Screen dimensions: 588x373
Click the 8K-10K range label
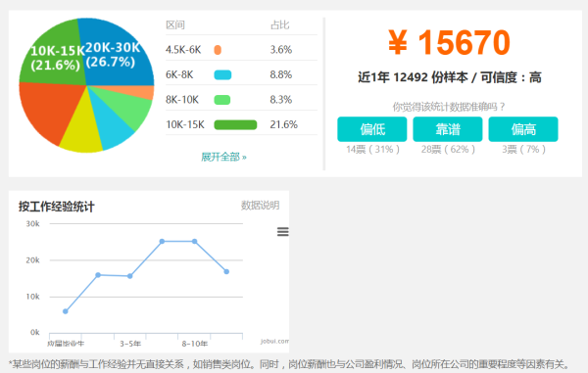click(x=182, y=100)
